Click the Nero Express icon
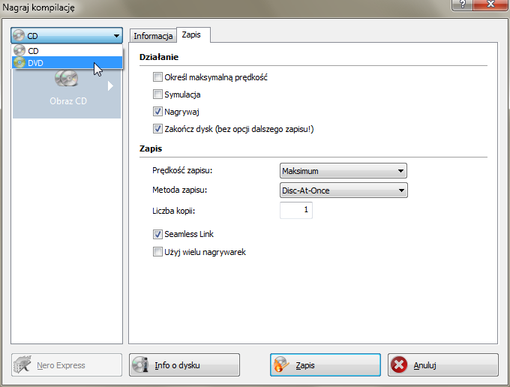This screenshot has width=510, height=387. tap(22, 365)
